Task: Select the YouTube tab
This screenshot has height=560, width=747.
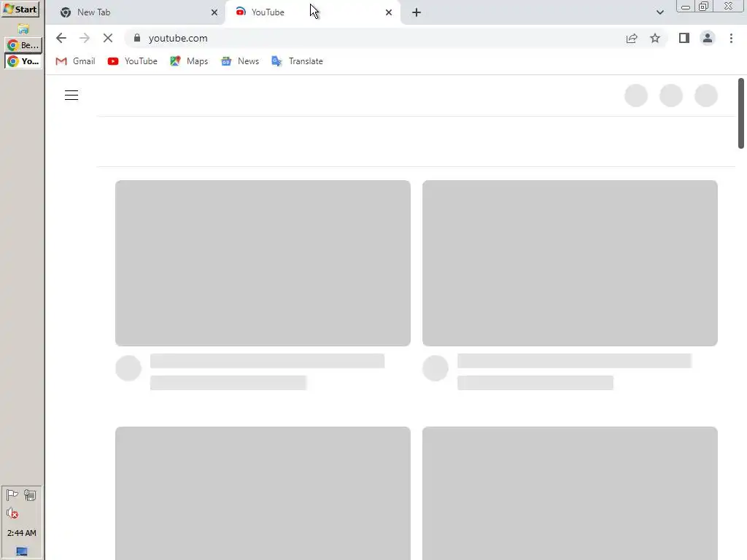Action: [x=312, y=12]
